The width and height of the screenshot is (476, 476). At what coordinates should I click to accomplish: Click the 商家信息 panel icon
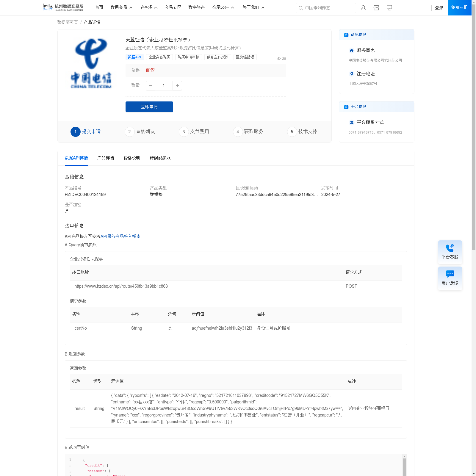pos(346,35)
